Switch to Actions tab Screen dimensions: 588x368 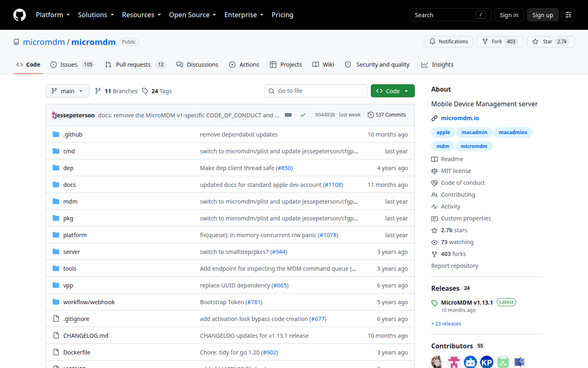[x=244, y=65]
